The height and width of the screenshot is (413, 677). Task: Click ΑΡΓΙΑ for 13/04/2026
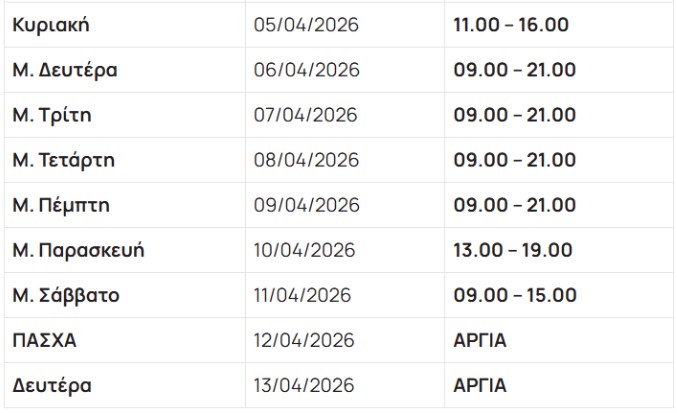(x=480, y=386)
